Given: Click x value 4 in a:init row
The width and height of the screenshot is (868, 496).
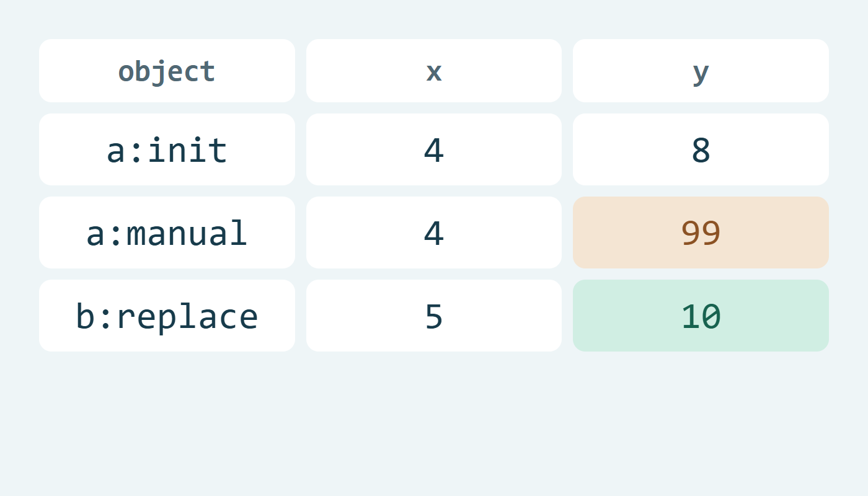Looking at the screenshot, I should (434, 149).
